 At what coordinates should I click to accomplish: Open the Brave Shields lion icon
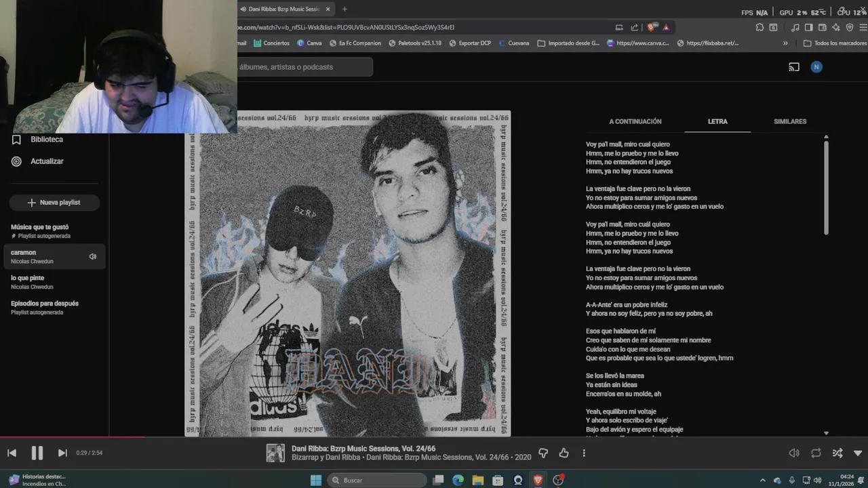(652, 28)
